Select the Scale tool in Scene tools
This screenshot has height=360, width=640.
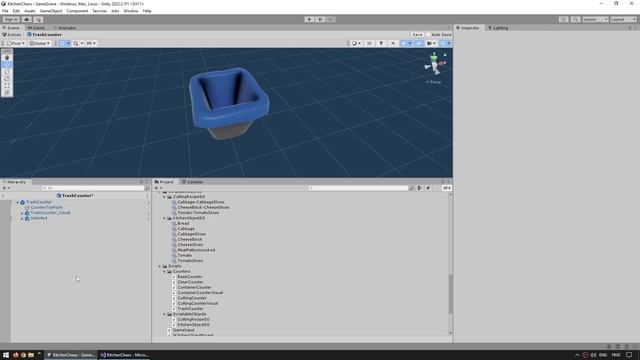7,79
